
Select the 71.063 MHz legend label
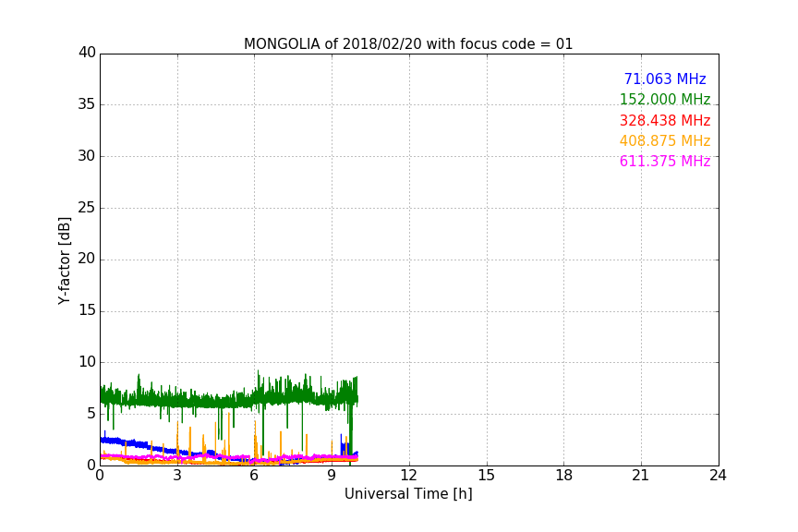(x=665, y=79)
